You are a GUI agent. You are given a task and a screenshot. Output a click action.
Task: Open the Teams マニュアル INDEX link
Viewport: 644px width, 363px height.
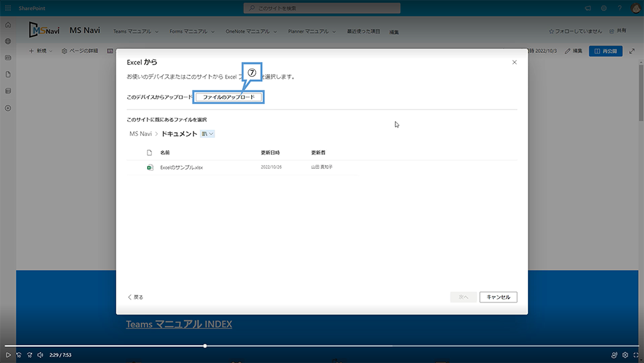[x=178, y=324]
